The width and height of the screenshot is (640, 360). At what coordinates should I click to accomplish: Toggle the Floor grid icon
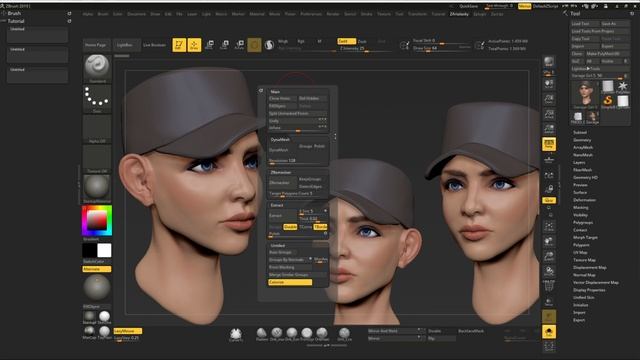(x=549, y=160)
